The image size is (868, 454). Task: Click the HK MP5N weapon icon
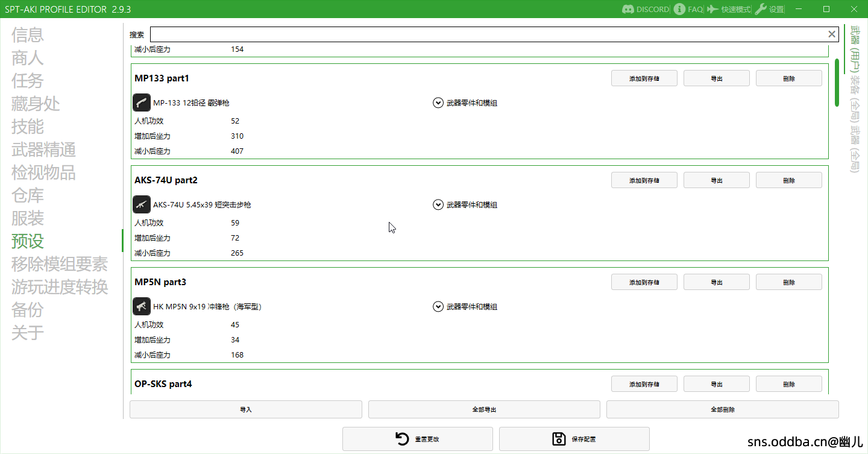(142, 306)
